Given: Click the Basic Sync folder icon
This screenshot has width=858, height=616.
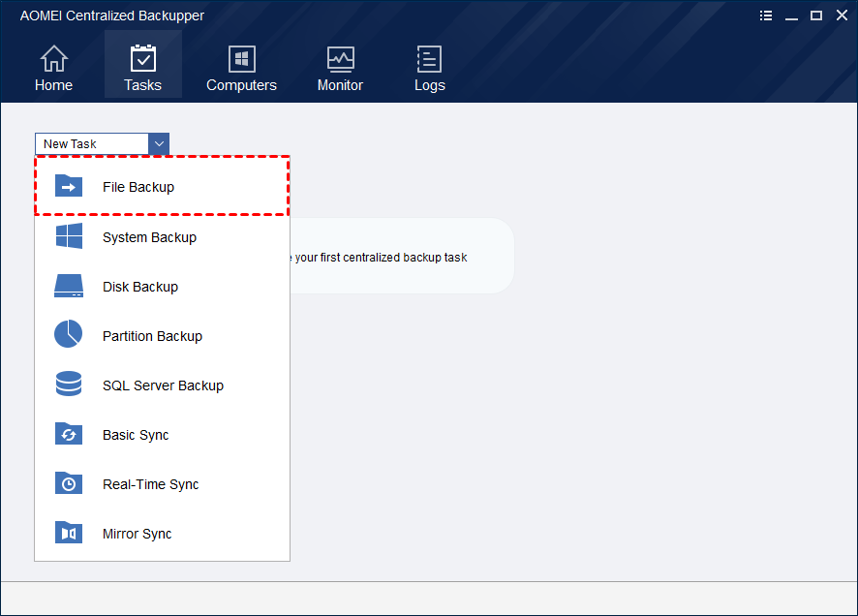Looking at the screenshot, I should tap(69, 433).
